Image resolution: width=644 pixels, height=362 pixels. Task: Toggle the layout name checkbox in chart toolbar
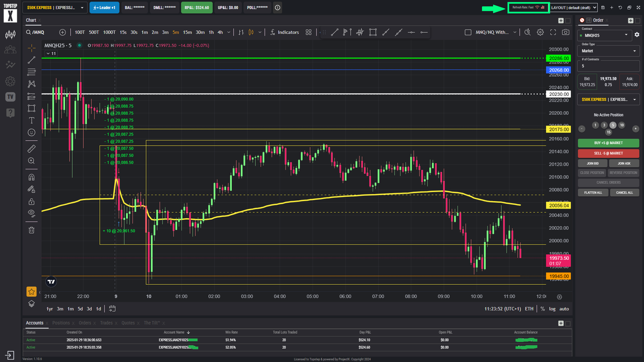(x=467, y=32)
